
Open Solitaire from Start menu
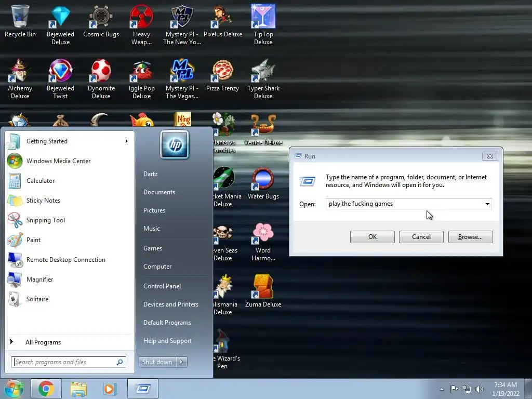[70, 299]
